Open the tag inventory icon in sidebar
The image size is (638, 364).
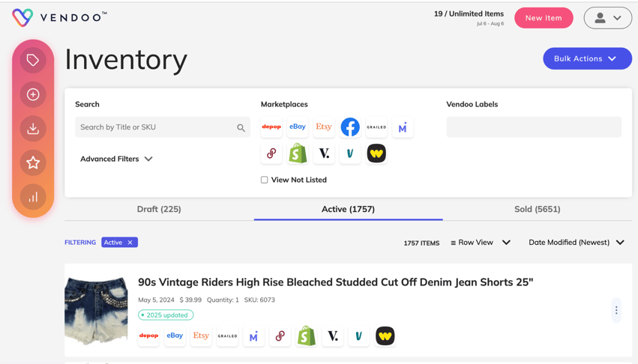33,60
